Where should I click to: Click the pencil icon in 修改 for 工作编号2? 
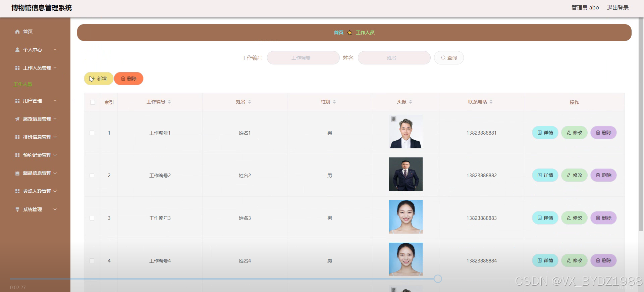pos(569,175)
